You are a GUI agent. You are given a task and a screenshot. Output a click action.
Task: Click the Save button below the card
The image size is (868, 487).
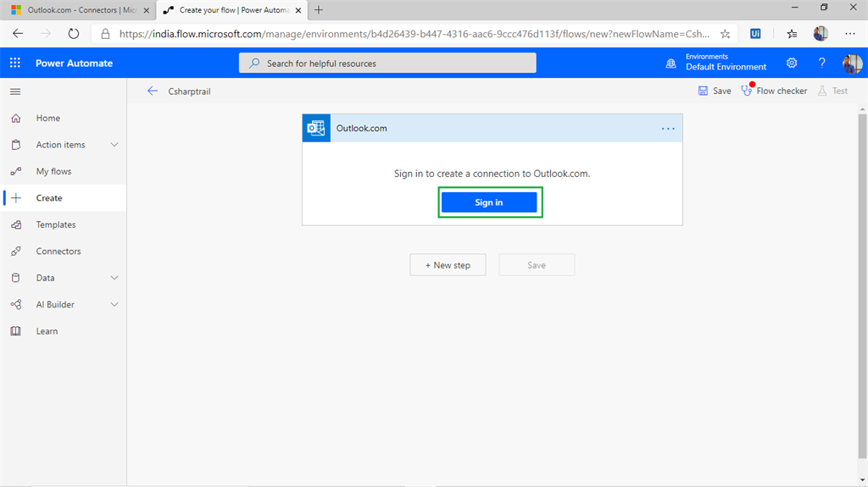point(536,264)
